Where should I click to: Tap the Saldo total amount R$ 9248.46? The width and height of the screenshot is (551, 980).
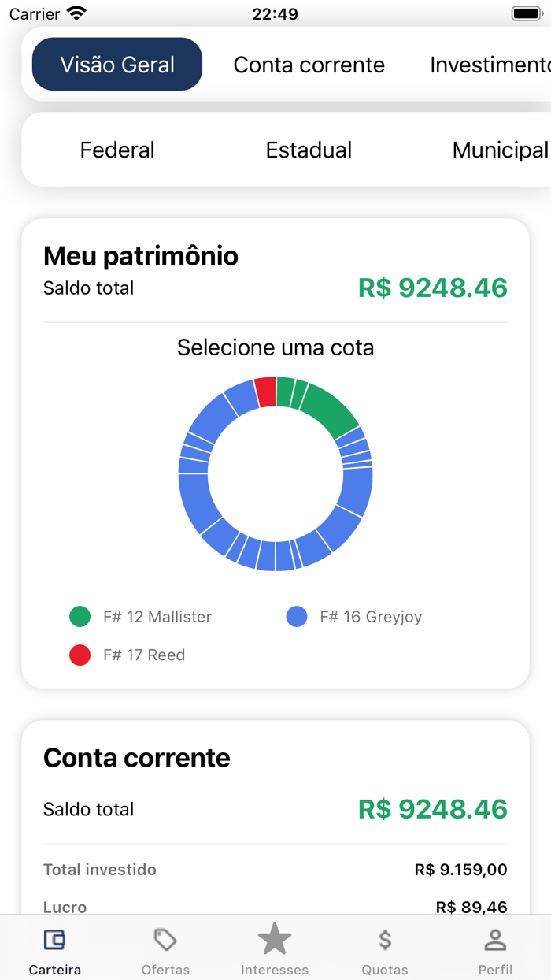(x=431, y=288)
